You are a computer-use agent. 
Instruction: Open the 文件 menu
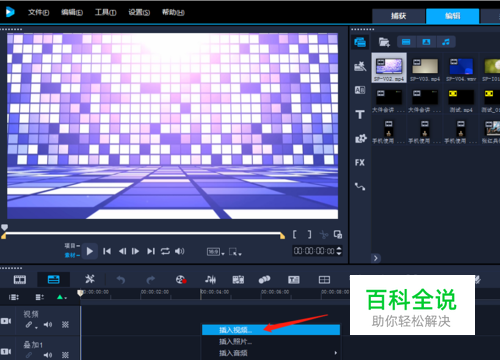click(x=38, y=12)
